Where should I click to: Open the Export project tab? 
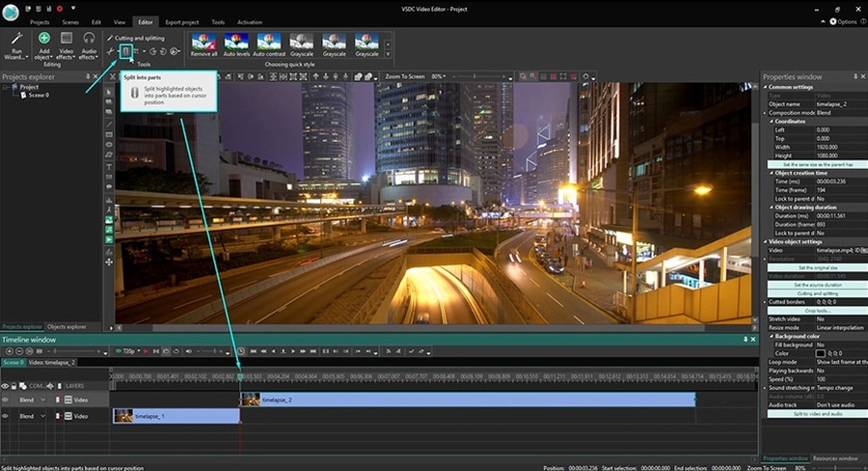(180, 21)
